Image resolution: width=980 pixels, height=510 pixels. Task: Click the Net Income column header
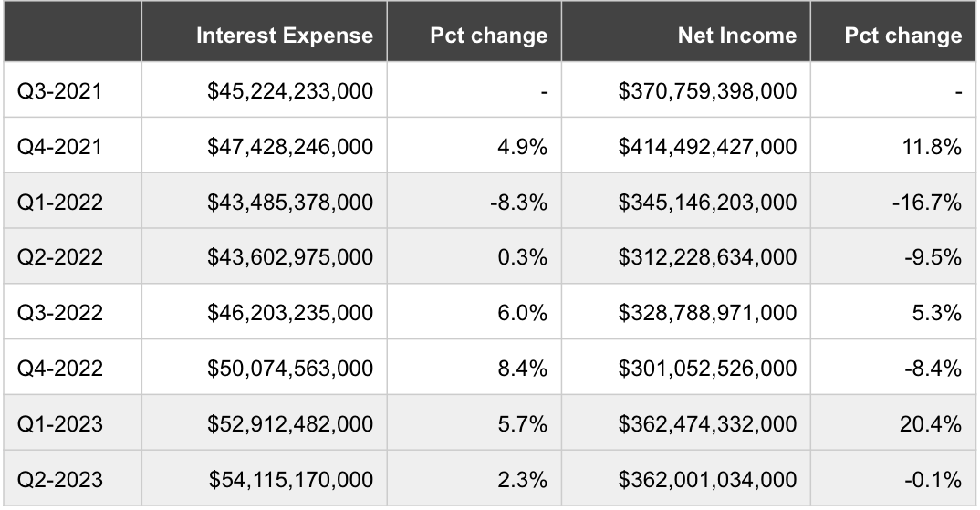point(737,36)
